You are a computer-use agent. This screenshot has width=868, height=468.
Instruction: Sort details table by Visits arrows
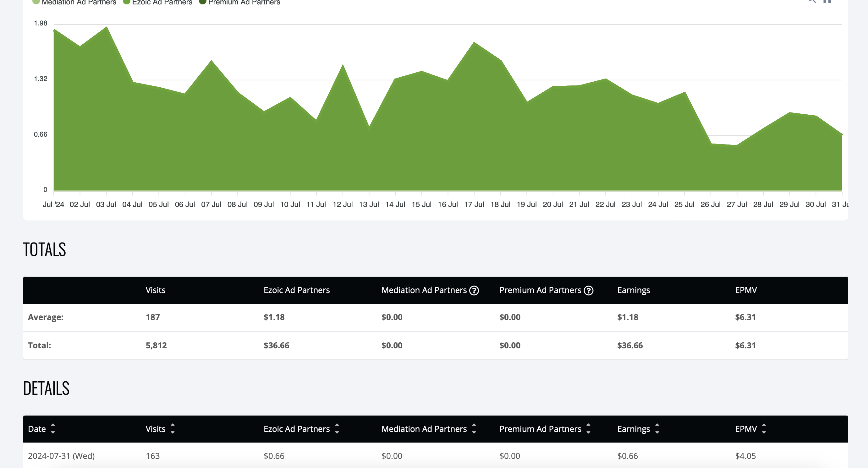click(x=173, y=429)
